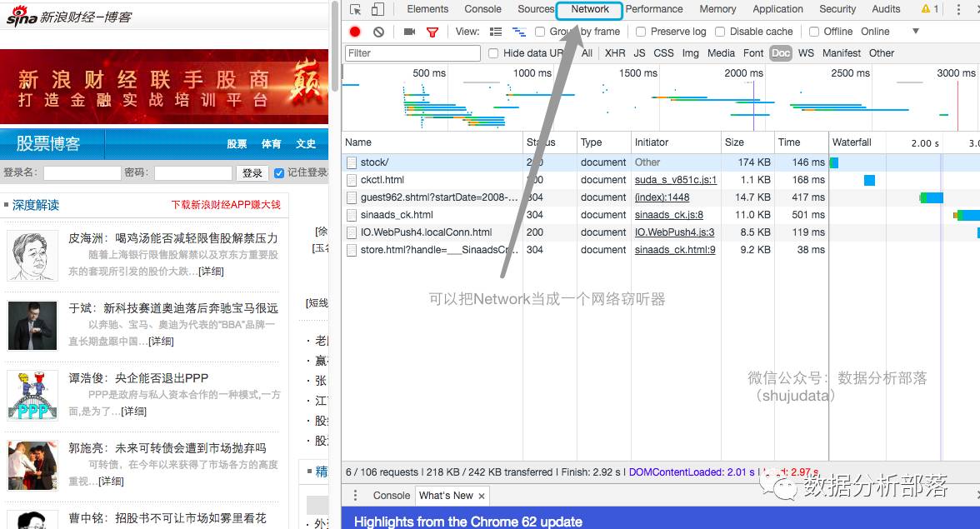The image size is (980, 529).
Task: Open the Console panel tab
Action: pyautogui.click(x=482, y=9)
